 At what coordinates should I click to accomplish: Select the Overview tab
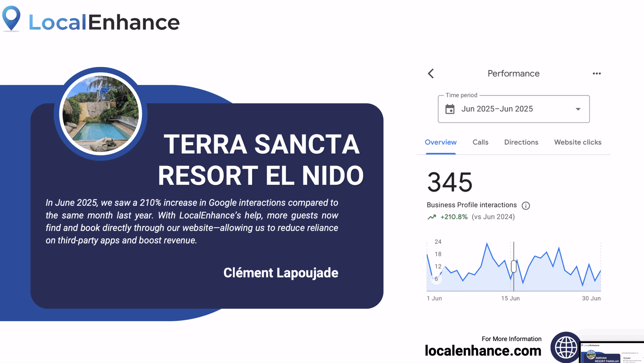(440, 142)
